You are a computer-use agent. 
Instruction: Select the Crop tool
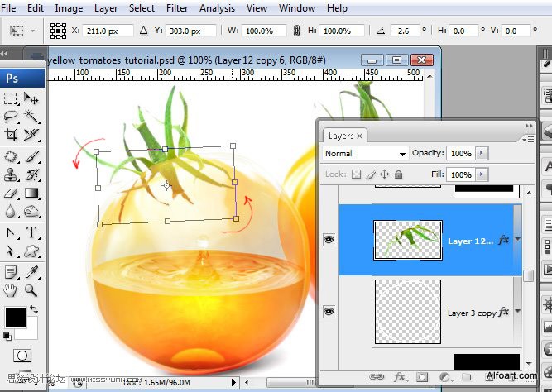(x=11, y=135)
